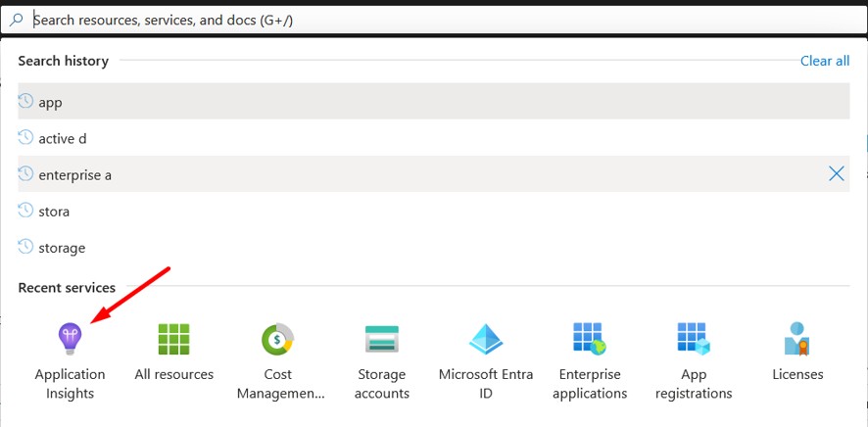Select the 'storage' history entry
The height and width of the screenshot is (427, 868).
433,247
